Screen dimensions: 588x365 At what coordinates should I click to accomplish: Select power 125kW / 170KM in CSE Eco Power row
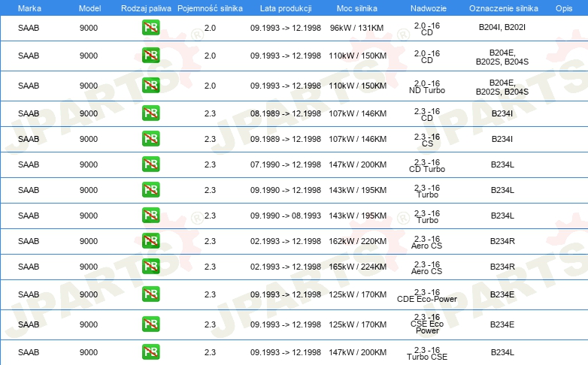click(x=357, y=324)
